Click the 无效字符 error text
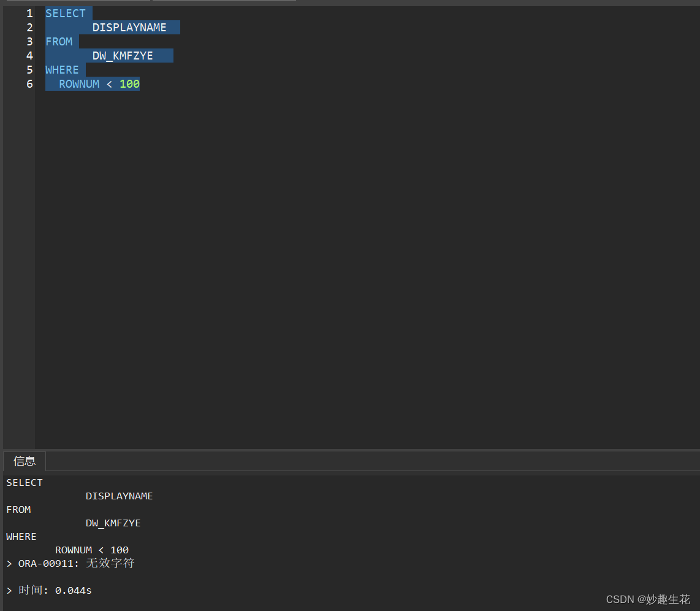This screenshot has width=700, height=611. 110,563
